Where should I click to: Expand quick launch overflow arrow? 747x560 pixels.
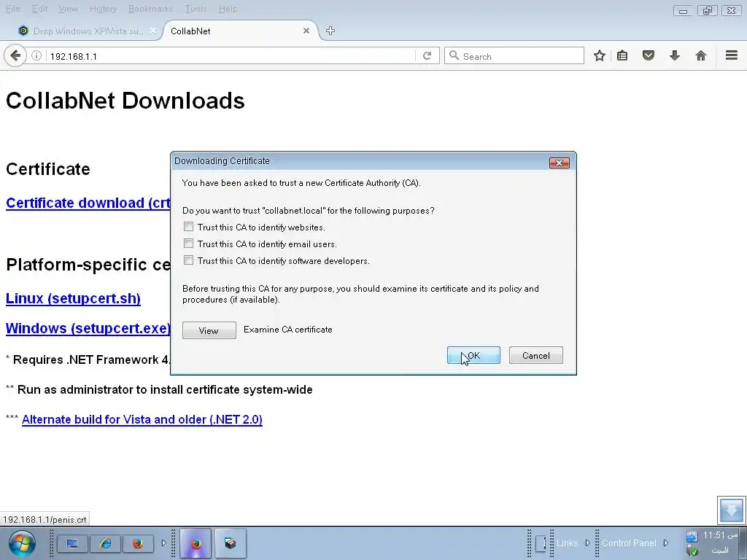[163, 542]
